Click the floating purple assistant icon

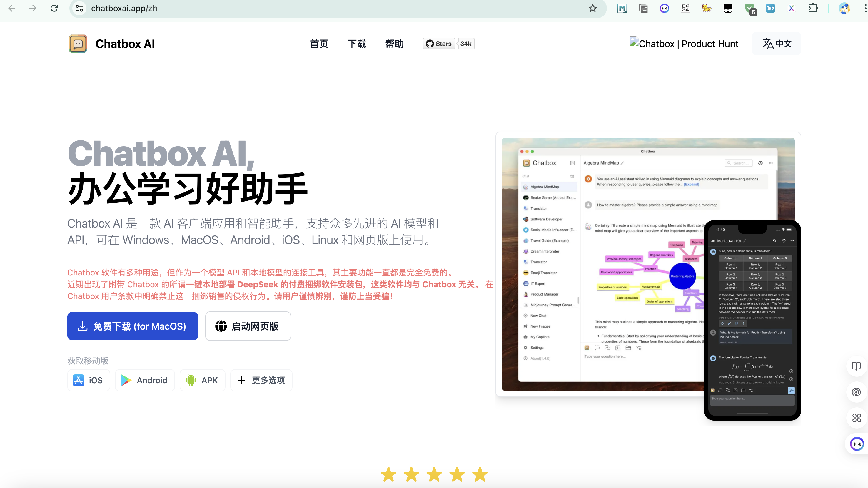(x=856, y=444)
